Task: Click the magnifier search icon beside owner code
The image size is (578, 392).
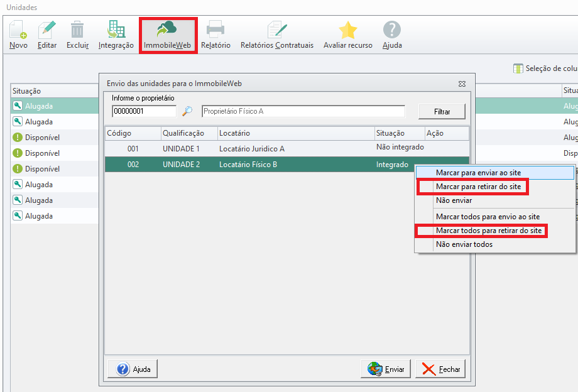Action: pos(187,111)
